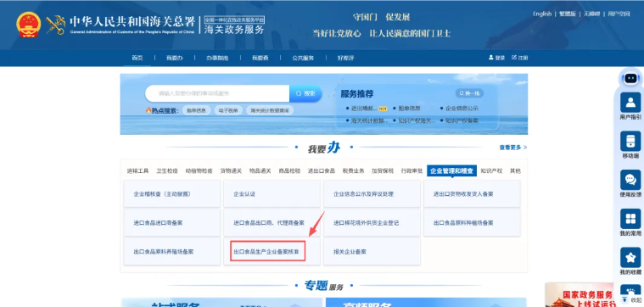644x307 pixels.
Task: Open recommended 企业信息公示 link
Action: coord(462,109)
